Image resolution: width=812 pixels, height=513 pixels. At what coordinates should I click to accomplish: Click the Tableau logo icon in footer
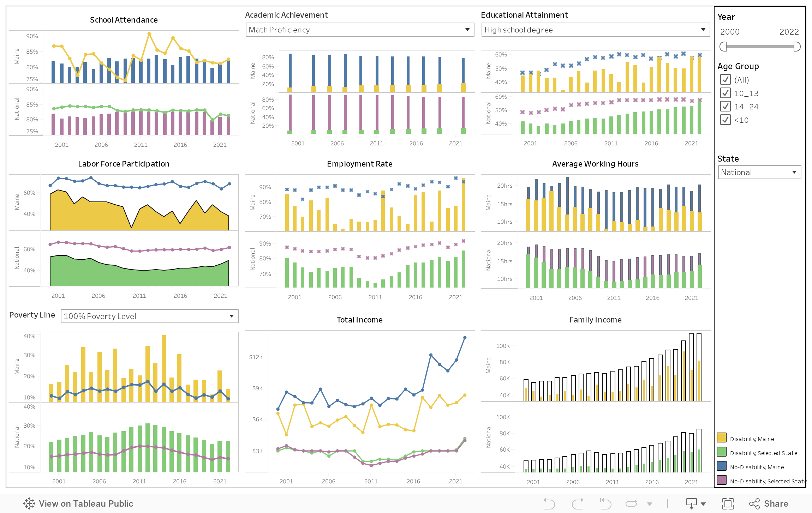click(x=29, y=503)
